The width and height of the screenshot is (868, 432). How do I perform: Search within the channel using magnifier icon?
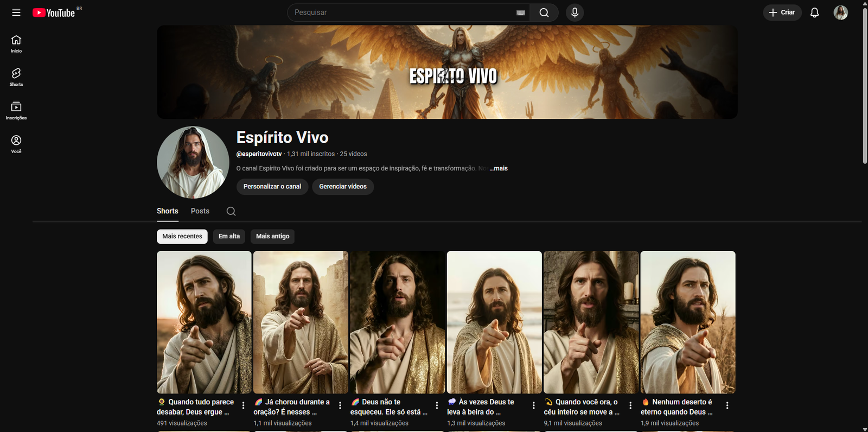coord(231,211)
